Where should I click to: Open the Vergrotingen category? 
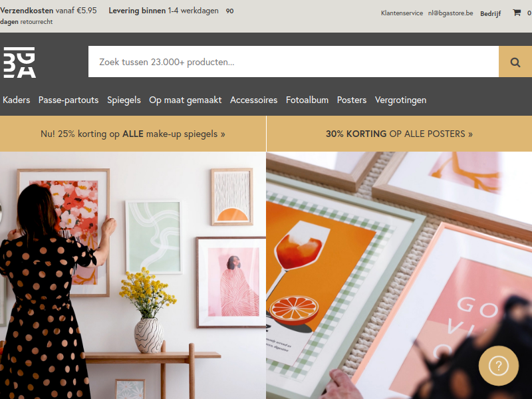[401, 100]
